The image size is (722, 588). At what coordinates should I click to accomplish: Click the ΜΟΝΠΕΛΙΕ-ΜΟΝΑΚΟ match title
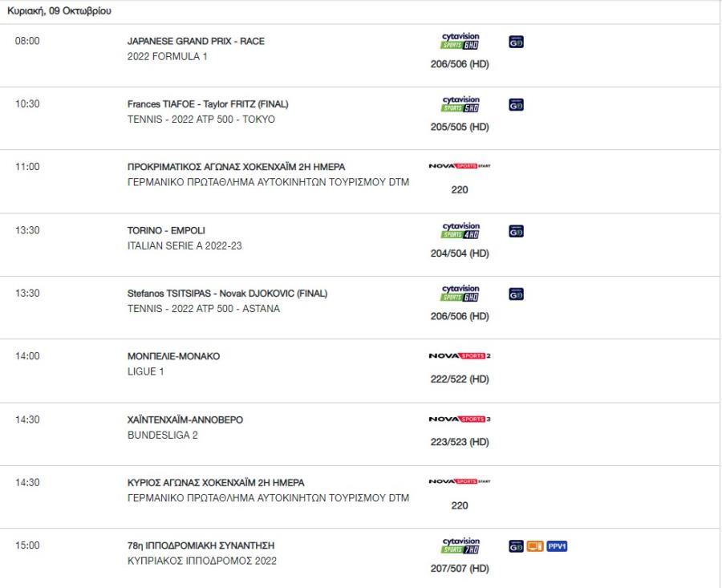click(173, 356)
